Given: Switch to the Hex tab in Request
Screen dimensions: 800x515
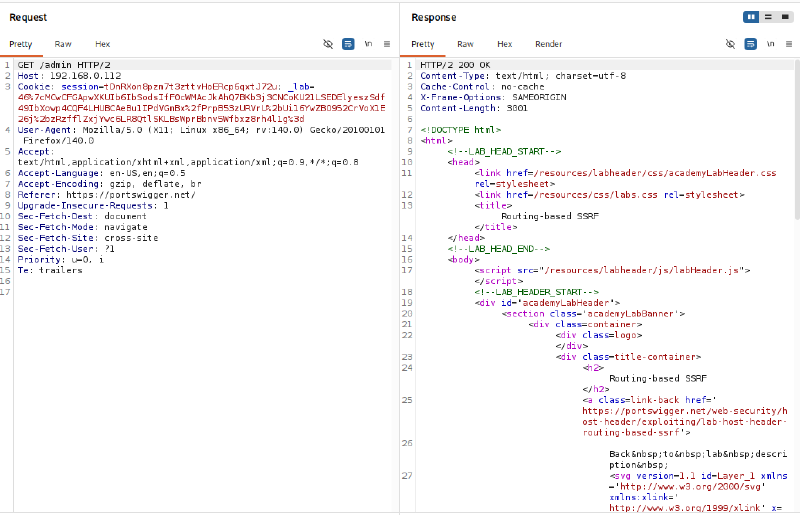Looking at the screenshot, I should point(103,44).
